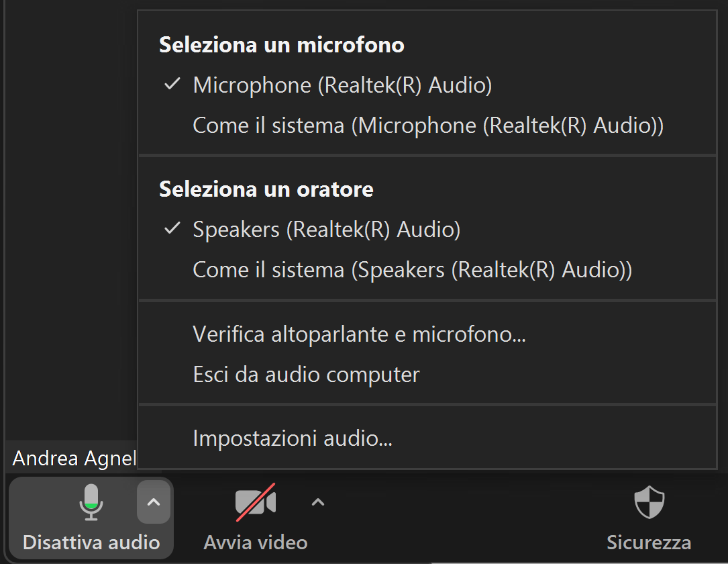
Task: Choose Come il sistema microphone option
Action: [427, 126]
